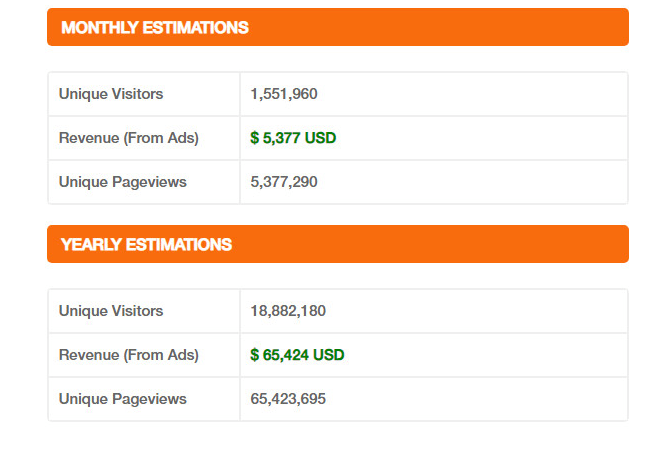Click the monthly value 1,551,960
This screenshot has height=450, width=653.
(x=284, y=94)
